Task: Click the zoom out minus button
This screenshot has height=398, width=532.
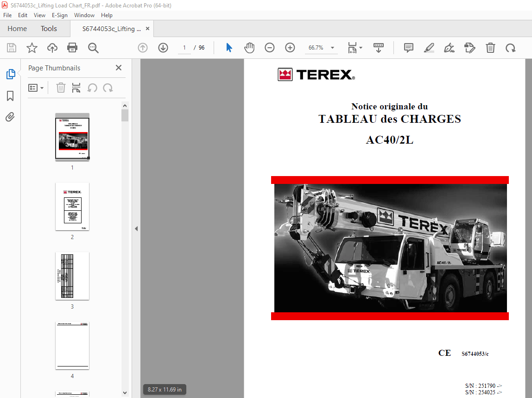Action: point(269,47)
